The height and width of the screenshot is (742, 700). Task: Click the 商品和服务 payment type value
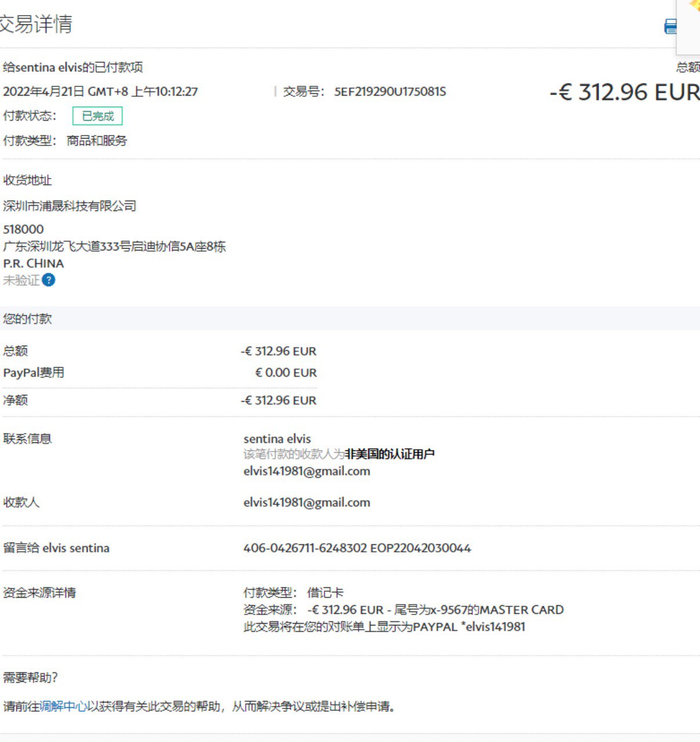(x=97, y=141)
